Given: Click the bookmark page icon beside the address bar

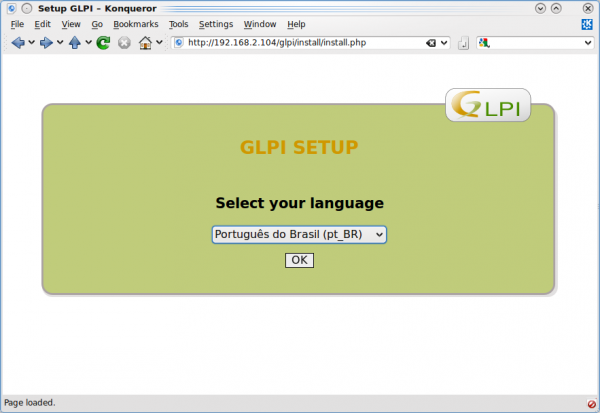Looking at the screenshot, I should click(463, 43).
